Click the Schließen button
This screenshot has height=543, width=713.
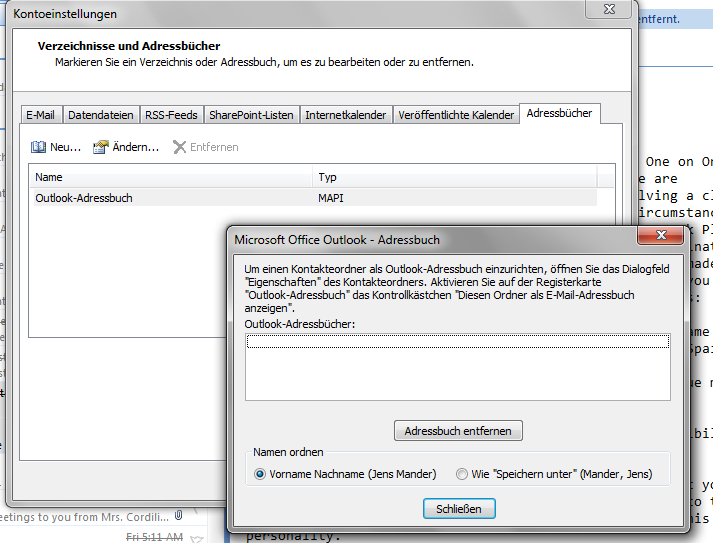(x=459, y=509)
